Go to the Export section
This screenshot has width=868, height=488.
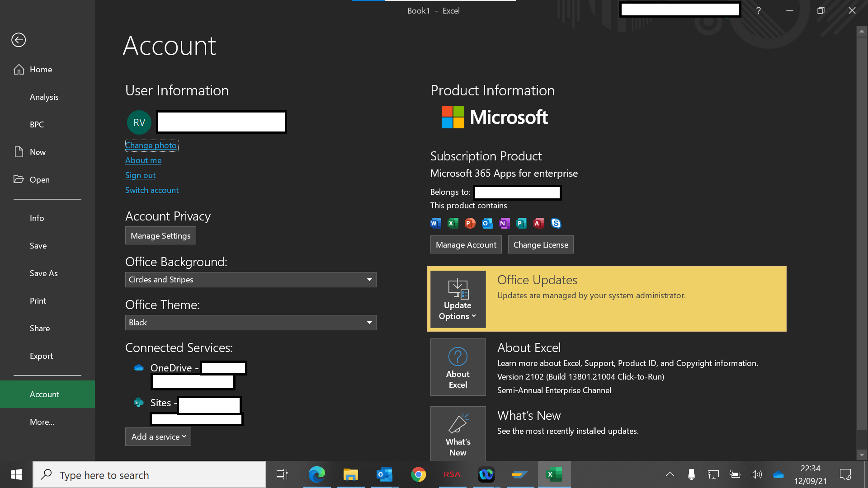click(x=42, y=356)
